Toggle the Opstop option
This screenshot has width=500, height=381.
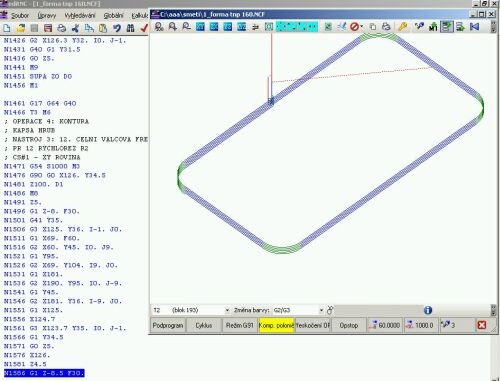349,325
